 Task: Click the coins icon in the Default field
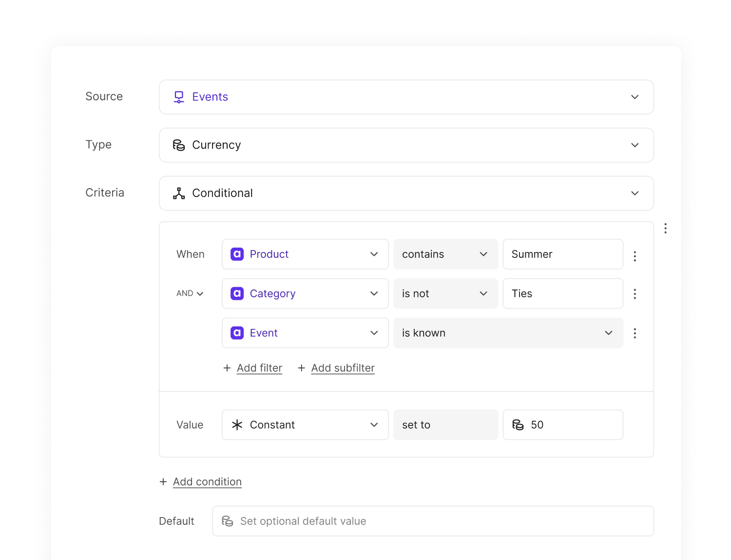(x=228, y=521)
